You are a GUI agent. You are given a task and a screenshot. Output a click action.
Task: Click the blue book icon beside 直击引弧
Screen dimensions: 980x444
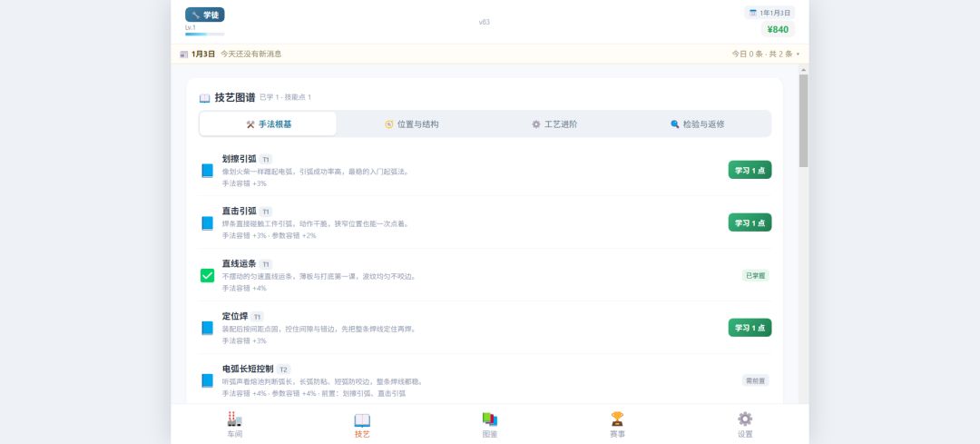(208, 222)
